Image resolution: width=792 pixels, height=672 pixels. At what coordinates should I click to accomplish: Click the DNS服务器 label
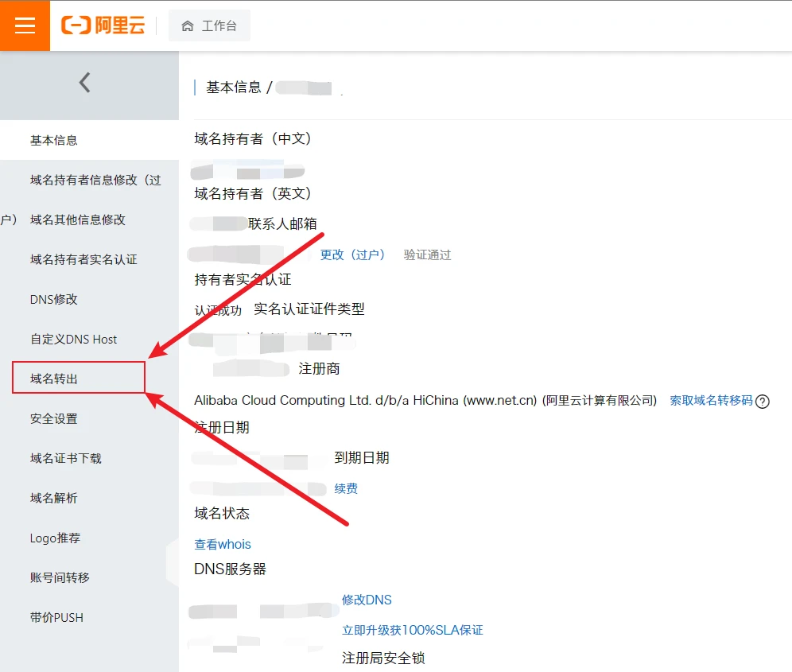click(x=230, y=569)
